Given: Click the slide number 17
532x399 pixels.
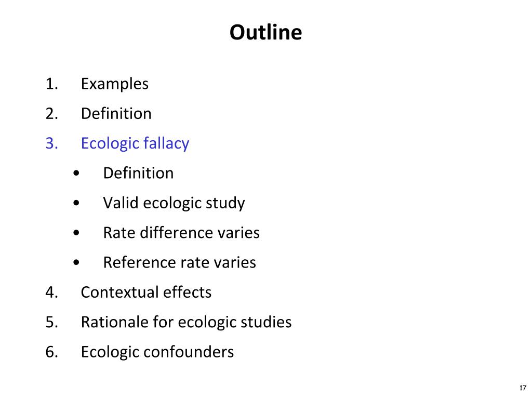Looking at the screenshot, I should (523, 388).
